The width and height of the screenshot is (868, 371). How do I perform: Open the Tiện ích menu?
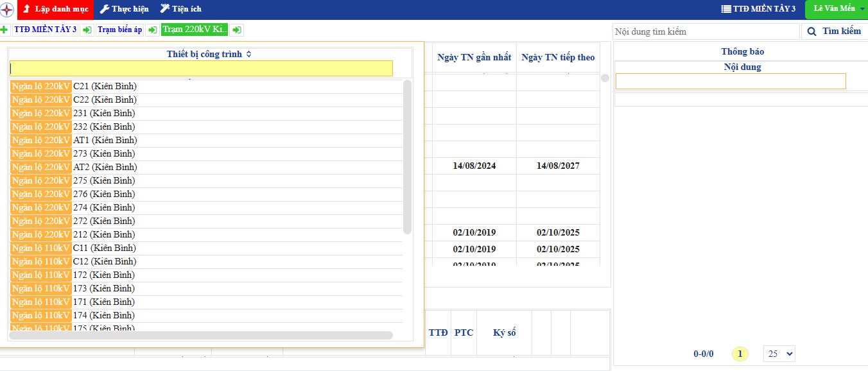click(180, 9)
